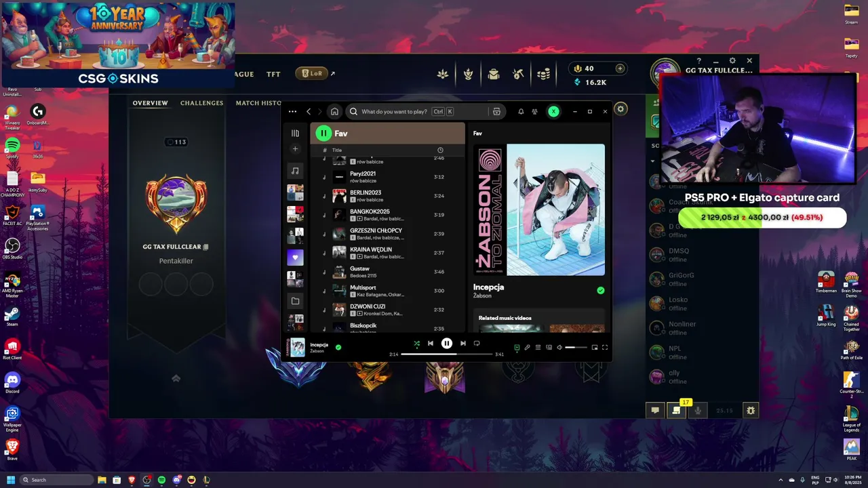Open Spotify from Windows taskbar
Screen dimensions: 868x488
pos(161,480)
